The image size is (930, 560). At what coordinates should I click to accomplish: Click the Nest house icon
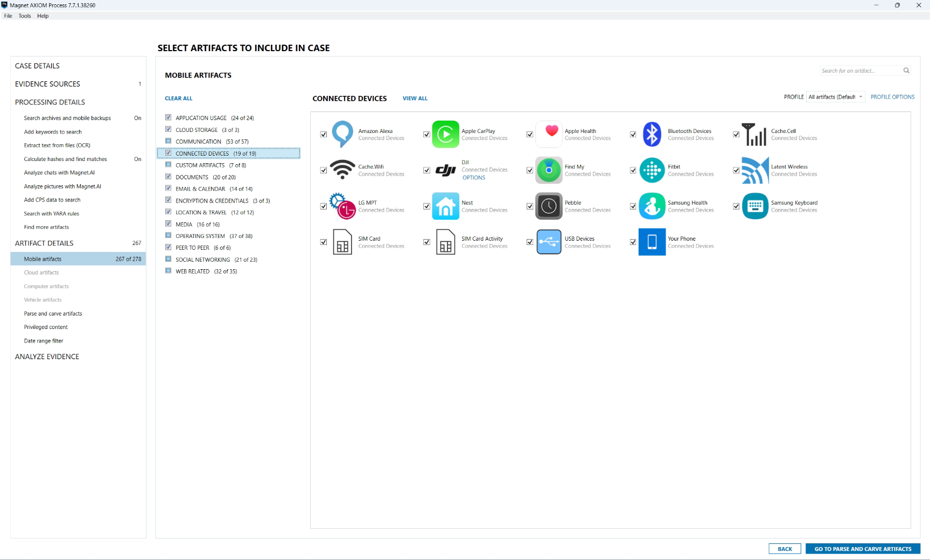click(445, 206)
